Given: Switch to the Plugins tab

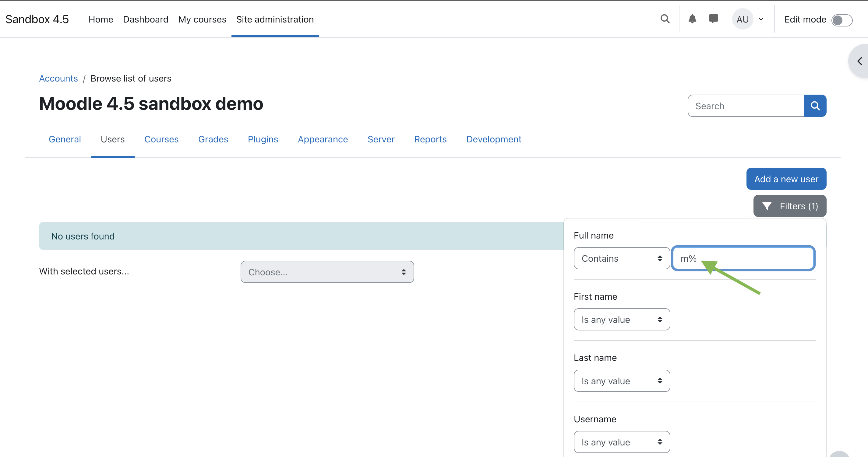Looking at the screenshot, I should point(263,139).
